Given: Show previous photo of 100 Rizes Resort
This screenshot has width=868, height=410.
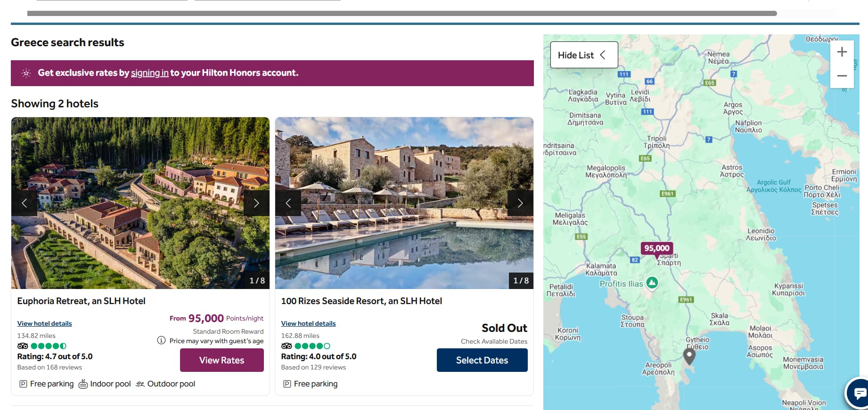Looking at the screenshot, I should click(288, 203).
